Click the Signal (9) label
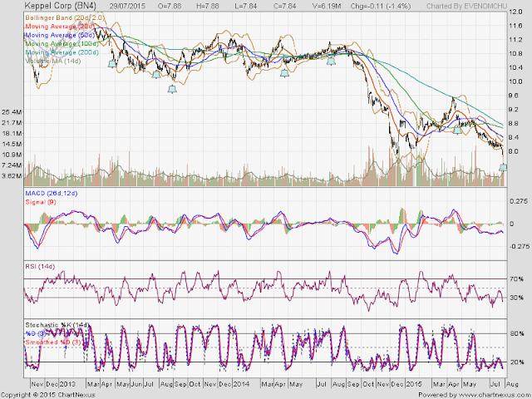Viewport: 532px width, 399px height. coord(41,202)
